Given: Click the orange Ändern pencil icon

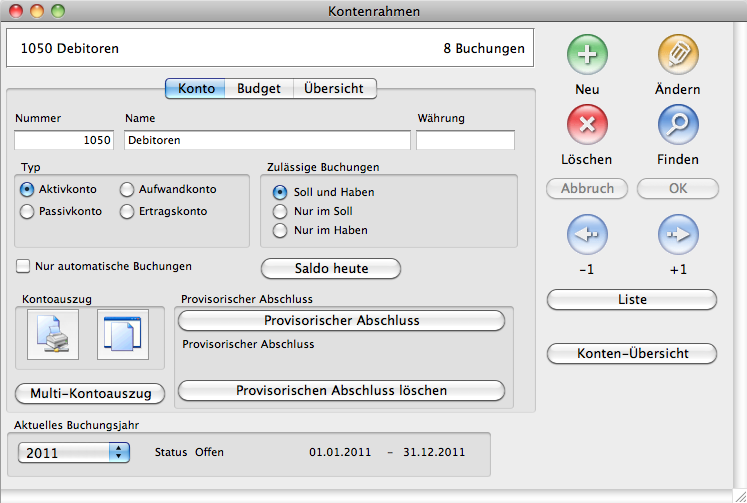Looking at the screenshot, I should click(677, 54).
